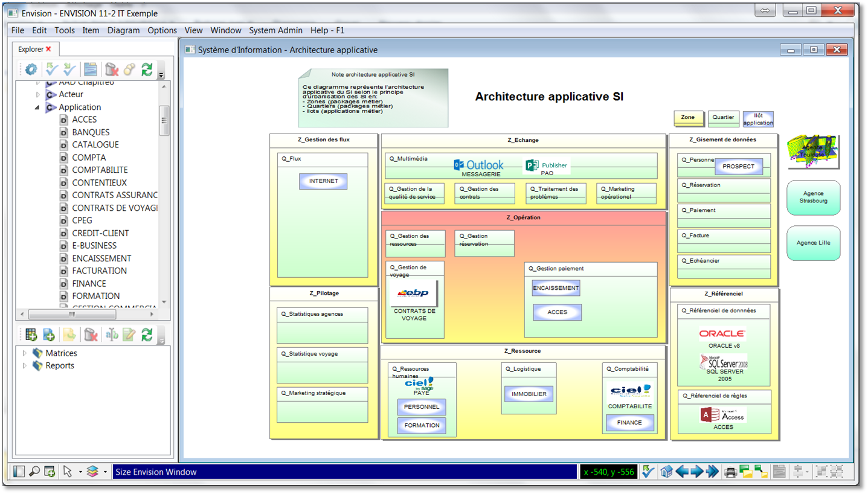Open the Diagram menu
This screenshot has height=494, width=868.
[123, 30]
